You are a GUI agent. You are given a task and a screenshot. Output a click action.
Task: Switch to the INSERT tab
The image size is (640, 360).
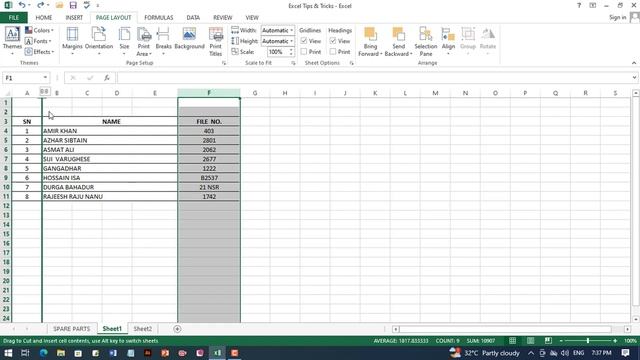tap(74, 18)
